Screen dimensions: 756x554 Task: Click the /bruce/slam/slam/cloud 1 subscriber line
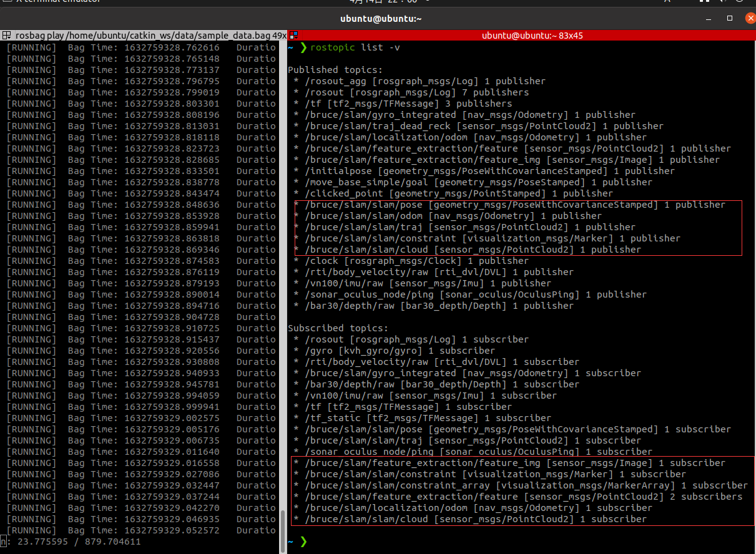point(470,519)
